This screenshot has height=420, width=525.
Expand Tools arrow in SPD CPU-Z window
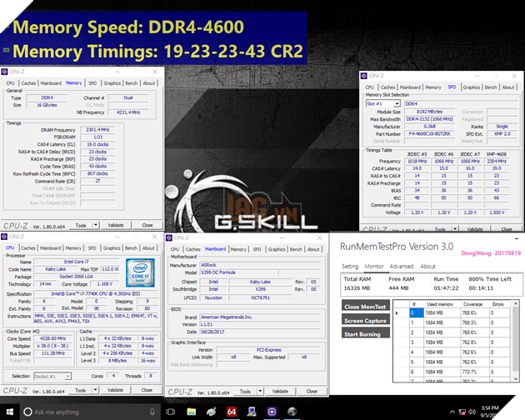tap(455, 229)
